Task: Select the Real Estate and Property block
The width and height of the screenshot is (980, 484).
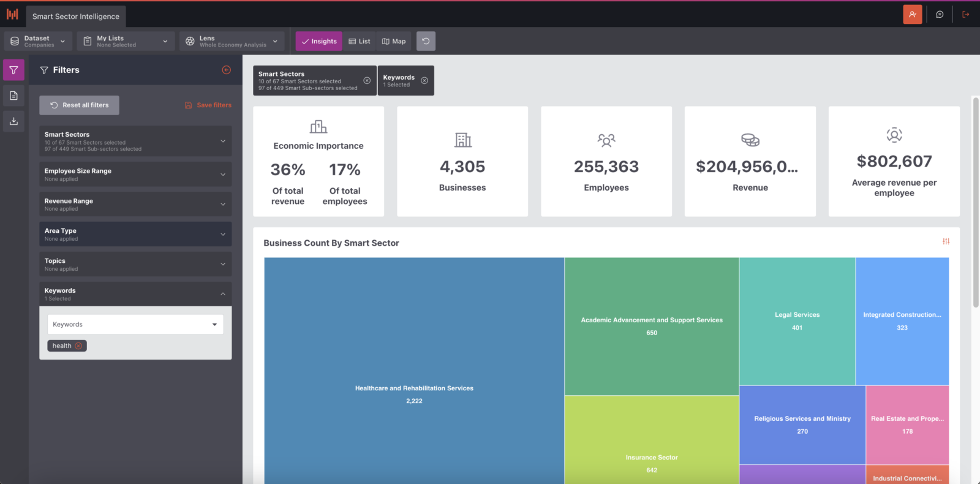Action: [x=908, y=425]
